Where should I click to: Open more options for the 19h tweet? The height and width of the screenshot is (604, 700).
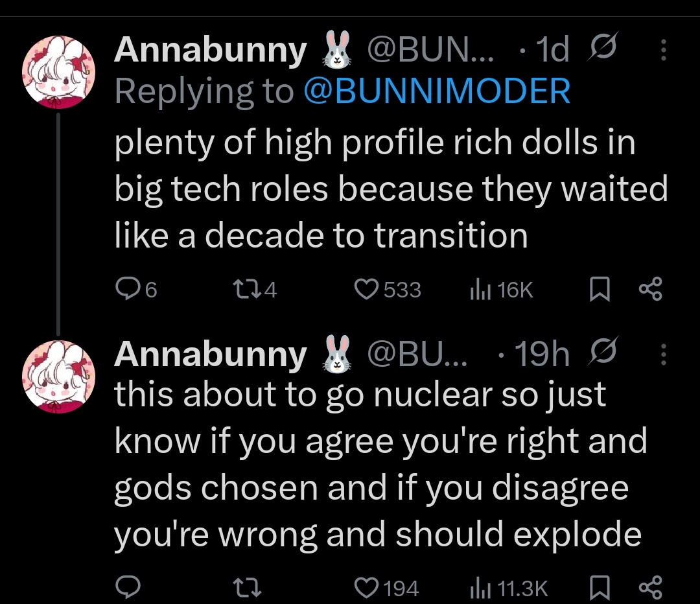click(x=663, y=354)
